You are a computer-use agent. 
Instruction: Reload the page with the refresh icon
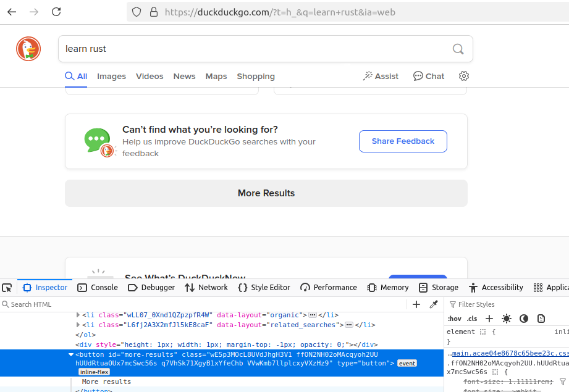tap(56, 12)
